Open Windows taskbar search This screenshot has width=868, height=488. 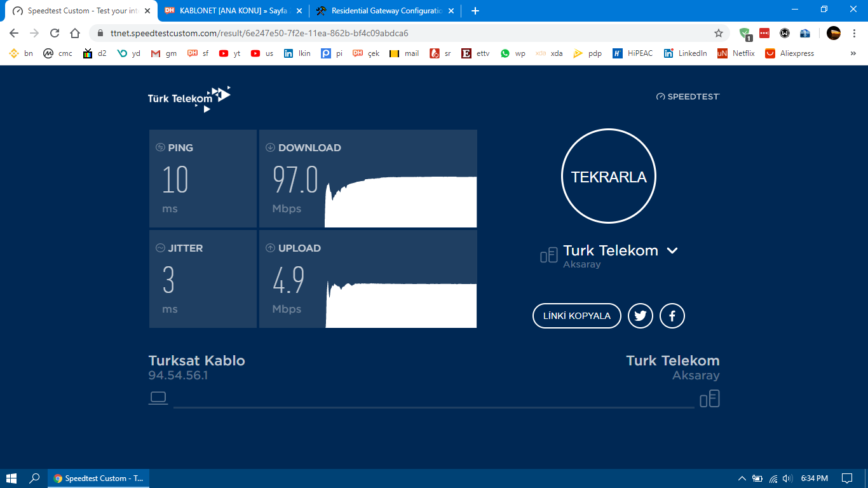point(35,478)
